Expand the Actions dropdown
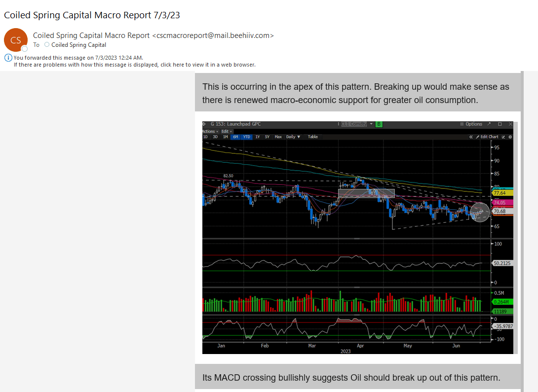This screenshot has height=392, width=538. click(x=210, y=131)
